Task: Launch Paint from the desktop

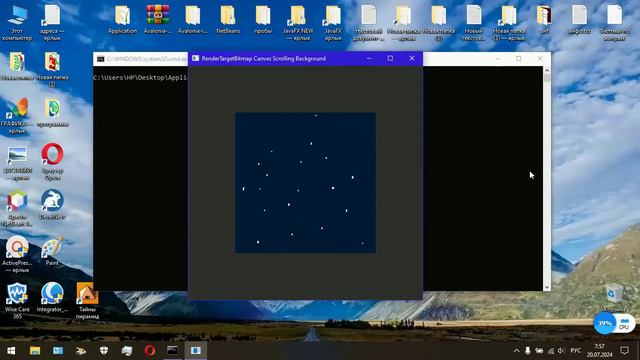Action: click(x=52, y=251)
